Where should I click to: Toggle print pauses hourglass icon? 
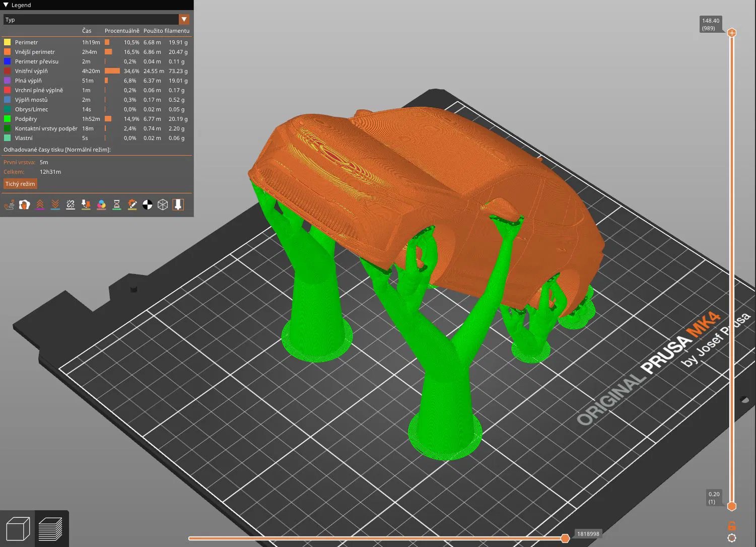117,204
